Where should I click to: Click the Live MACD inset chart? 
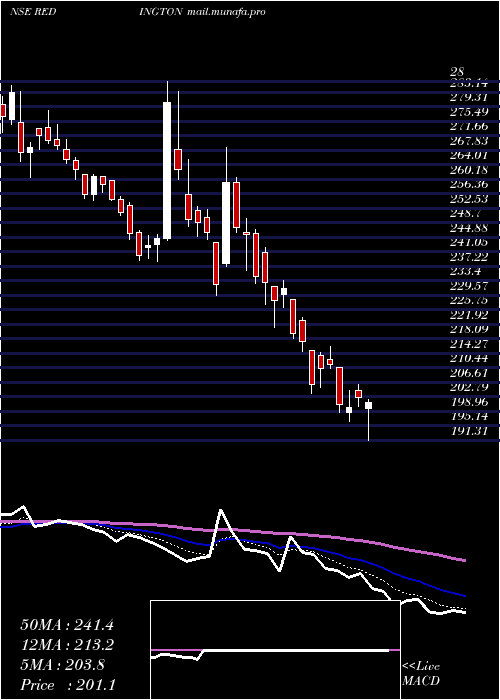pyautogui.click(x=275, y=650)
